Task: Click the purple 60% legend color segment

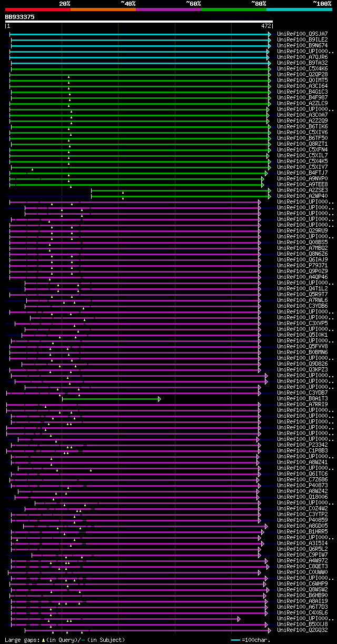Action: [168, 9]
